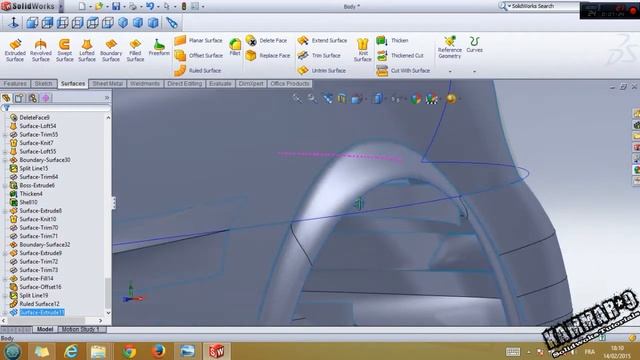
Task: Expand the feature tree panel chevron
Action: pos(107,98)
